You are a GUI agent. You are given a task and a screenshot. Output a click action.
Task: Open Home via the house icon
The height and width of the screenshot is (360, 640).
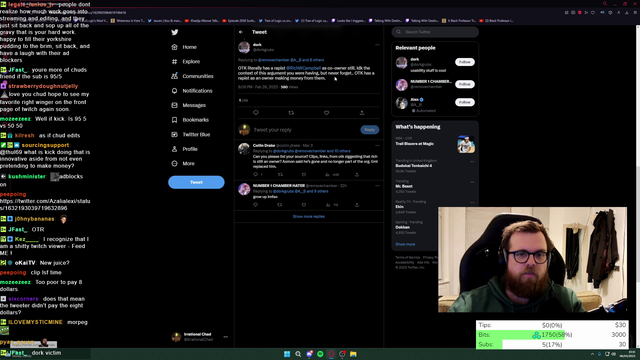(x=174, y=47)
